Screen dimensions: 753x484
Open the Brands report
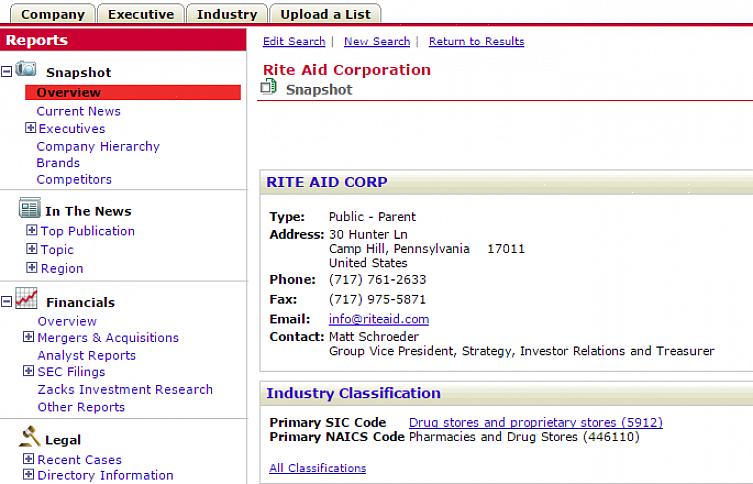[x=58, y=163]
